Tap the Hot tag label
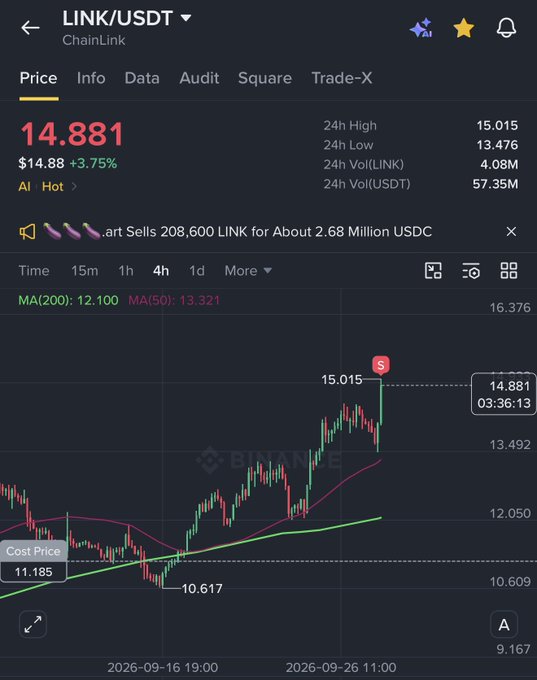537x680 pixels. click(52, 186)
